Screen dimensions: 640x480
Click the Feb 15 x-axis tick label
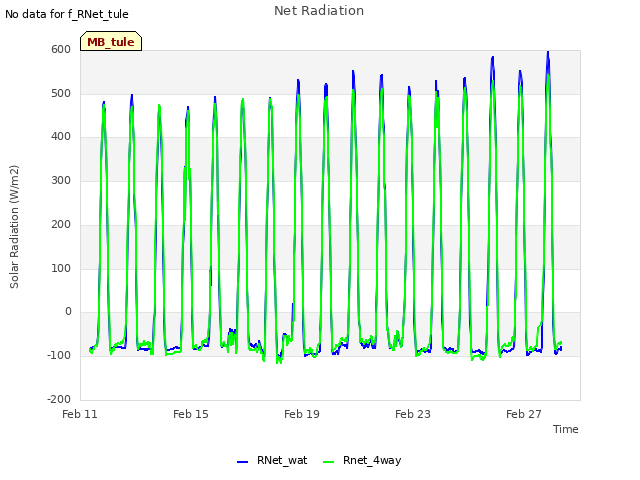[191, 414]
